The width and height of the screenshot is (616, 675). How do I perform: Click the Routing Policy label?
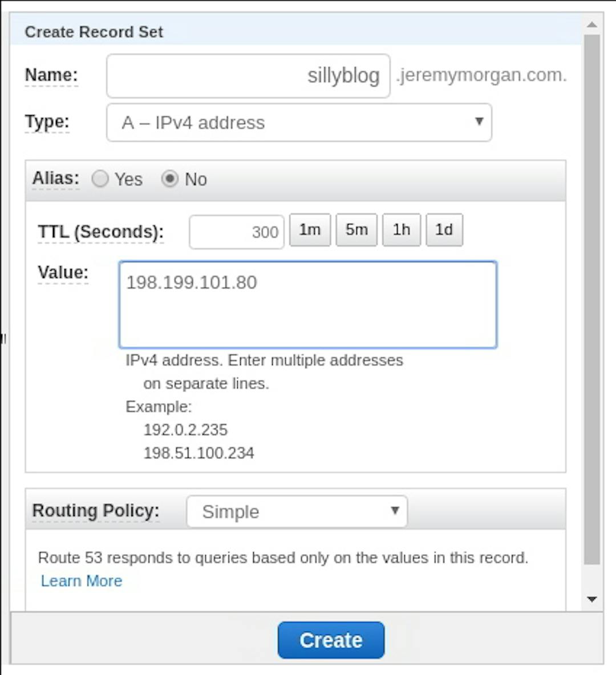coord(96,511)
